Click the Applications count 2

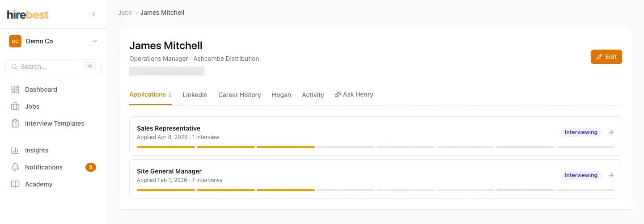(x=170, y=94)
